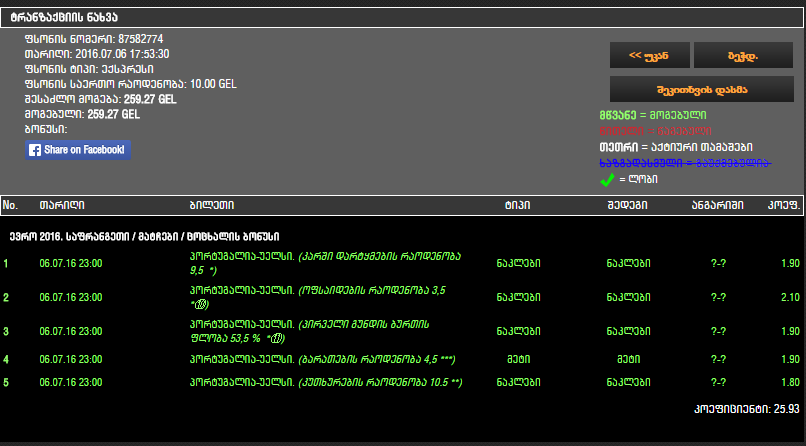Print the slip with the 'ბეჭდ.' button
The width and height of the screenshot is (806, 446).
[x=743, y=55]
